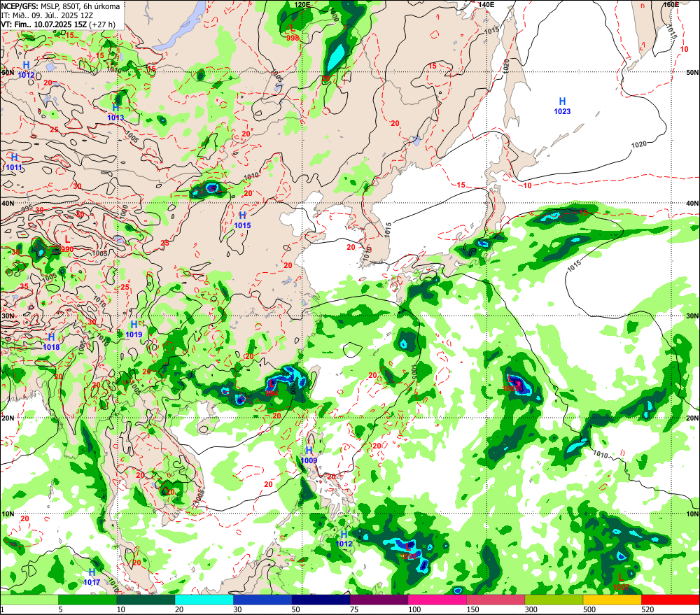
Task: Click the H 1023 high pressure label
Action: [x=562, y=106]
